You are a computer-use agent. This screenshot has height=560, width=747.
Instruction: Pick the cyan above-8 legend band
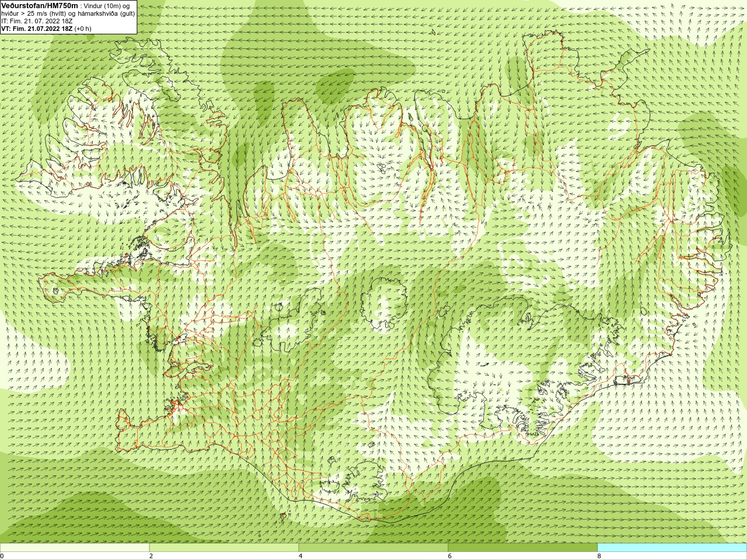point(672,548)
